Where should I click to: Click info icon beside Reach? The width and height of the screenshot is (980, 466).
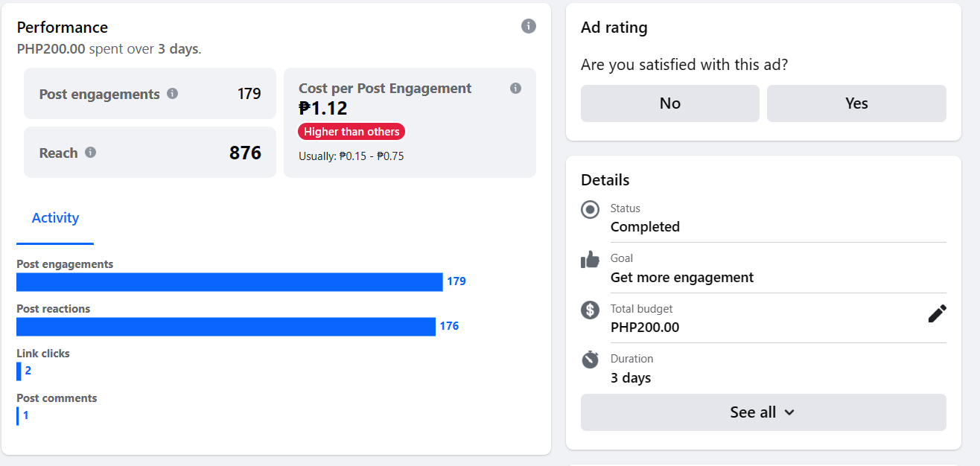[91, 153]
